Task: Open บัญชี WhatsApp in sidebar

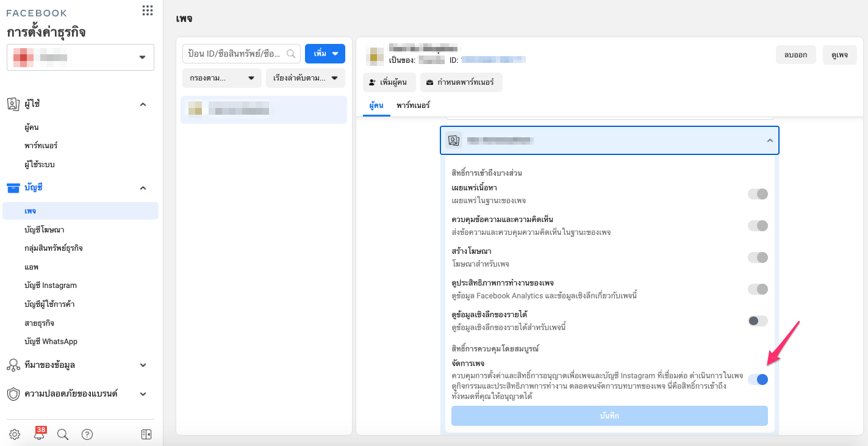Action: click(x=51, y=342)
